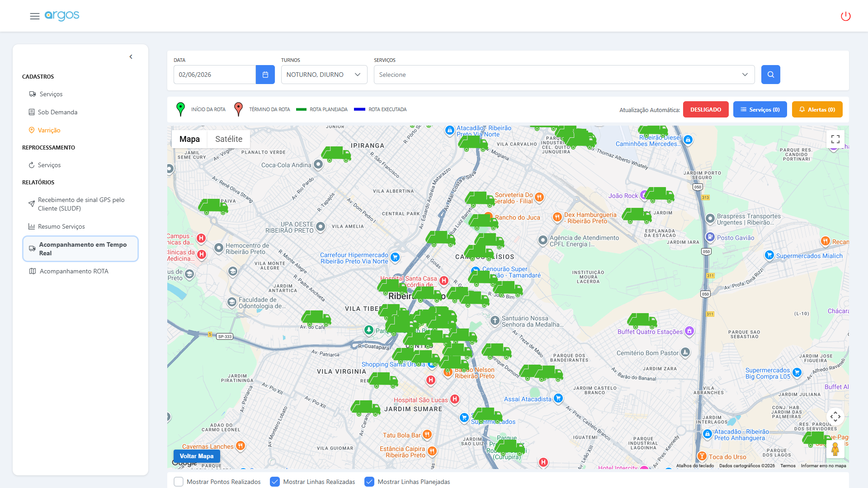This screenshot has height=488, width=868.
Task: Collapse the sidebar with the chevron arrow
Action: (131, 57)
